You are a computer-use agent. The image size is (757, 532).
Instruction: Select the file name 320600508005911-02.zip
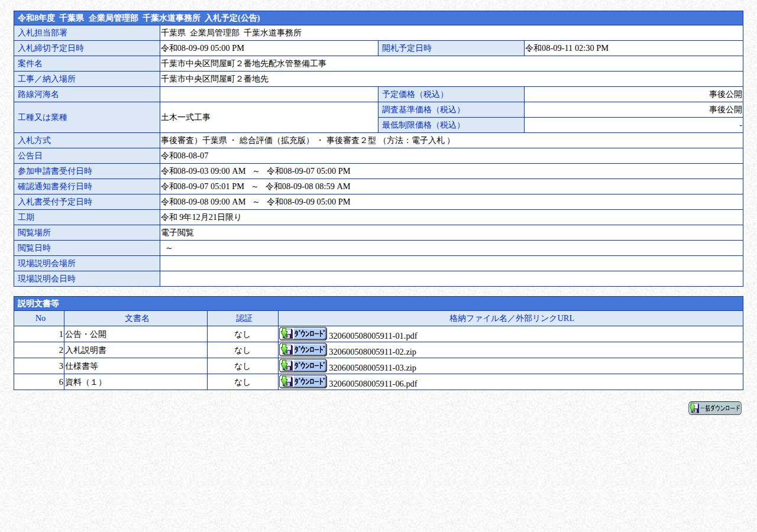[x=372, y=352]
